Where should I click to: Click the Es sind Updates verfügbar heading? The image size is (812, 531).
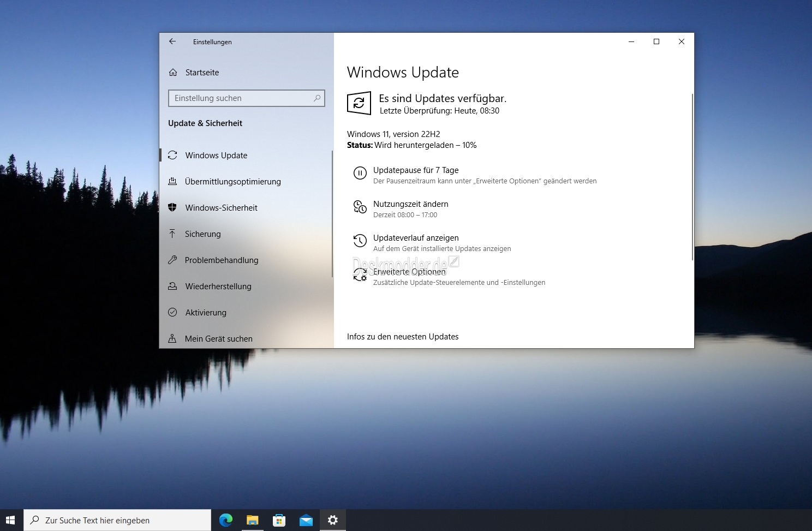(443, 99)
